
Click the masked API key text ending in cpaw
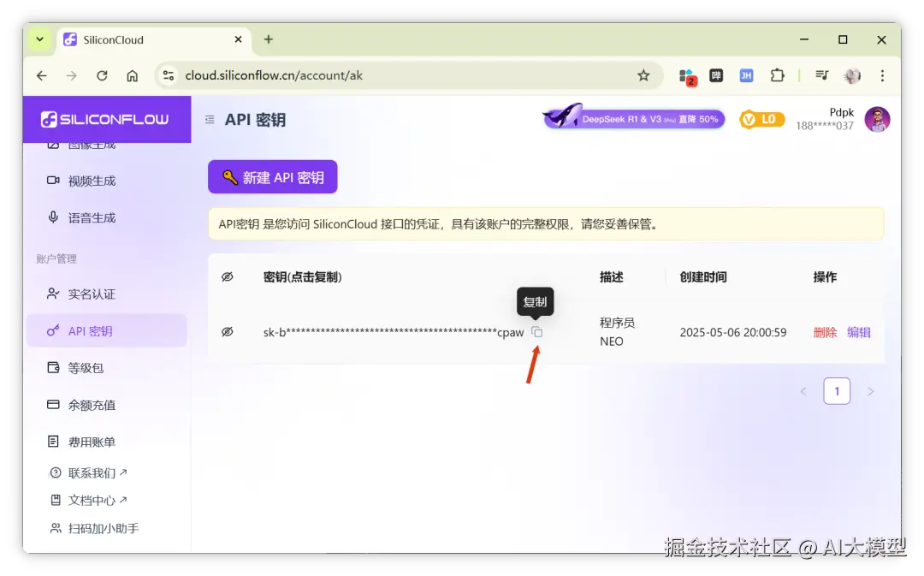point(393,333)
